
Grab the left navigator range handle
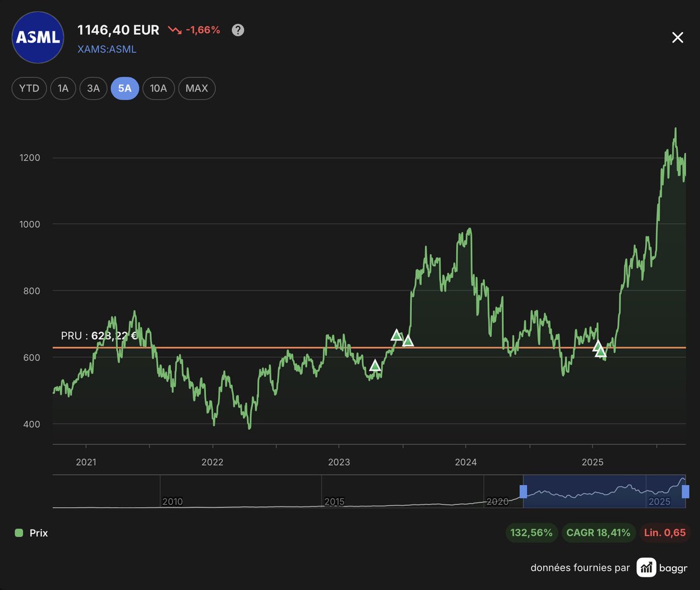click(523, 491)
